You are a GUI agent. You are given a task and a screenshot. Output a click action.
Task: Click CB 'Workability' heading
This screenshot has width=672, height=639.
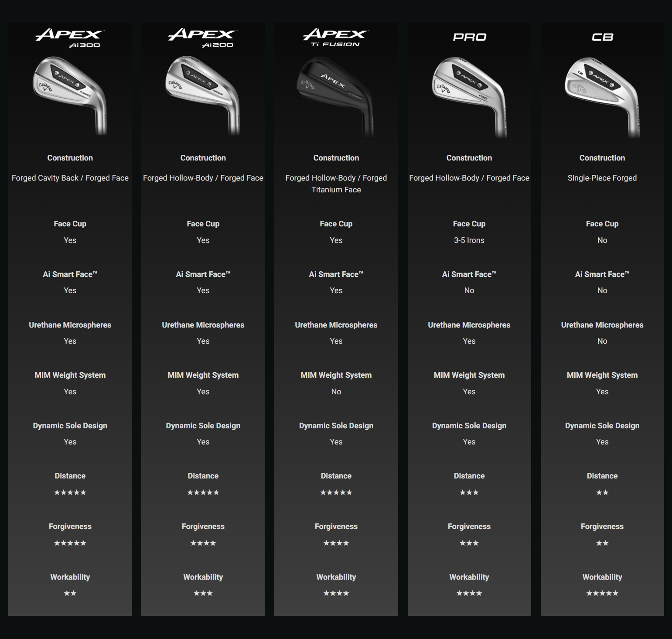[x=602, y=577]
